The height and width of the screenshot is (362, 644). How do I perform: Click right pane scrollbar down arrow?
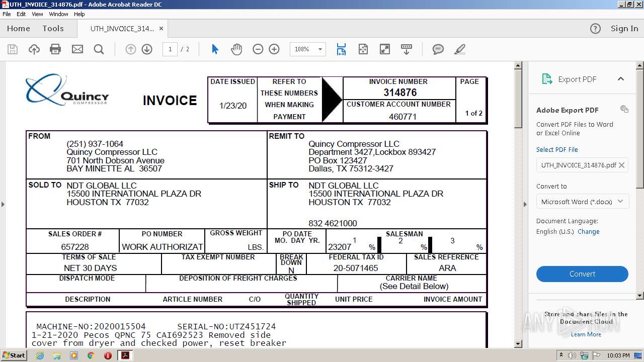coord(640,296)
